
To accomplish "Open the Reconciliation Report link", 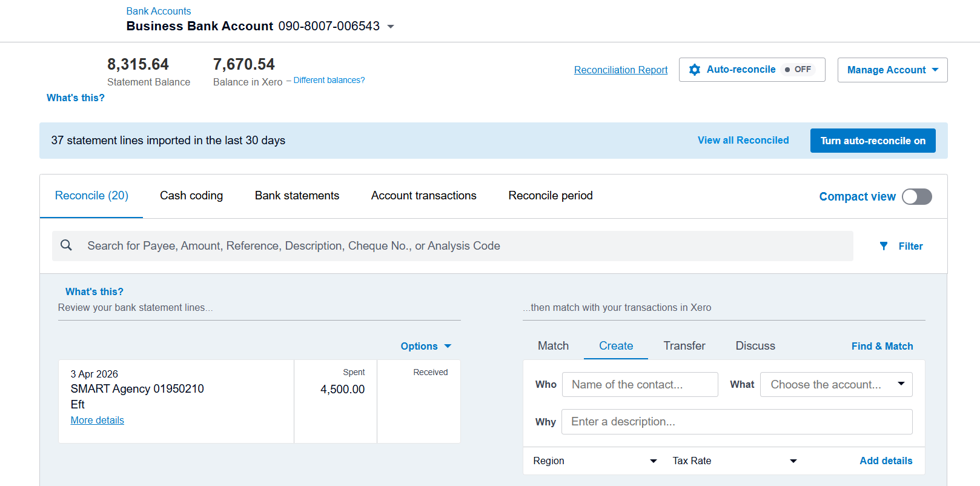I will point(621,70).
